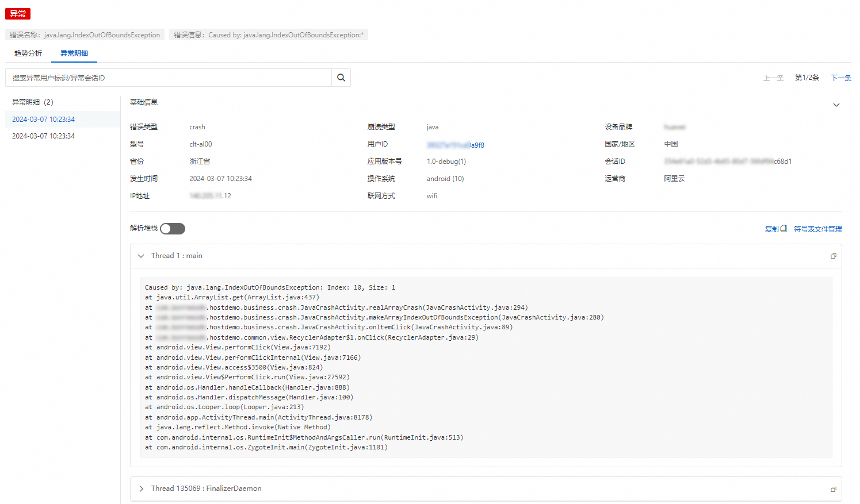
Task: Click the makeArrayIndexOutOfBoundsException stack trace line
Action: click(374, 317)
